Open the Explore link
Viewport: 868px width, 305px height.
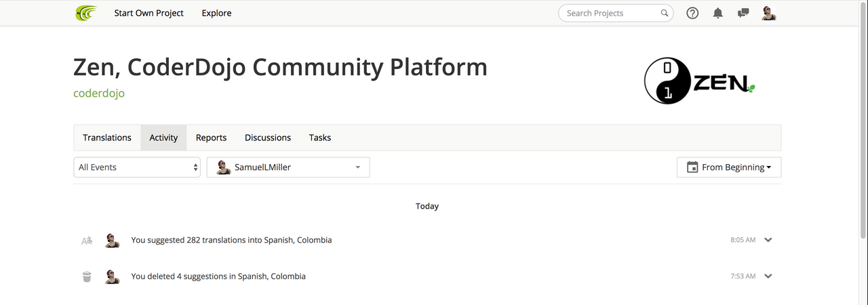point(216,13)
